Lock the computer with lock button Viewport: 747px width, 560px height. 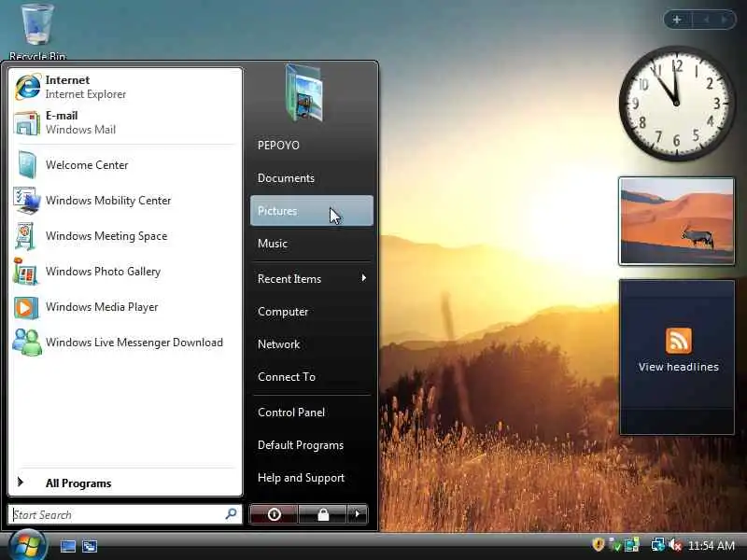(323, 514)
